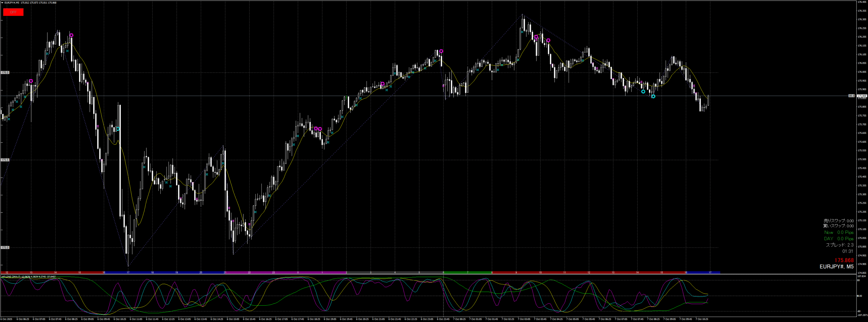Click the スプレッド: 2.3 spread readout
Image resolution: width=868 pixels, height=322 pixels.
(x=839, y=245)
